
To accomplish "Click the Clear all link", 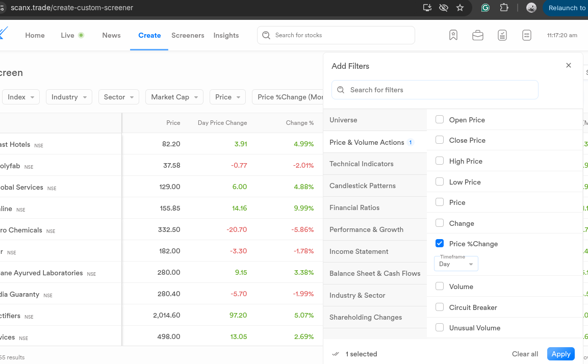I will [x=525, y=354].
